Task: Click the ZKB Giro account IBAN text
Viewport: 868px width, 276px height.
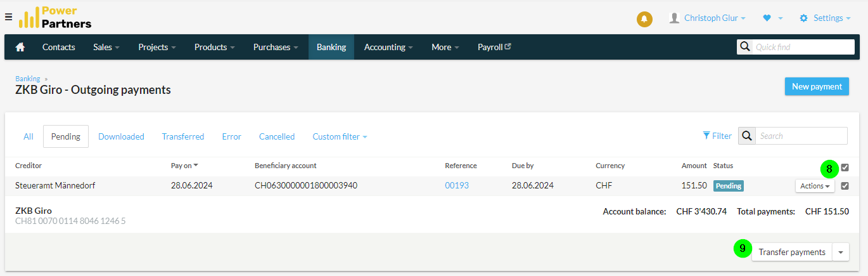Action: point(70,221)
